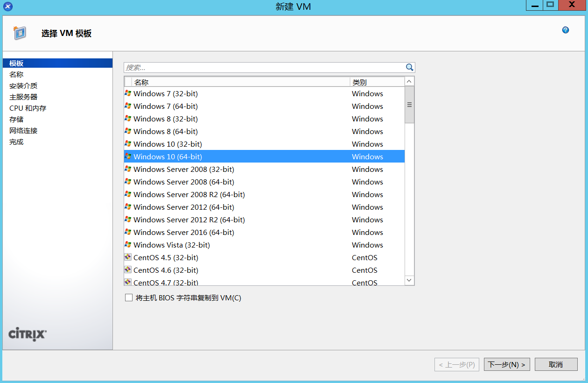Select the Windows Server 2012 (64-bit) template
Viewport: 588px width, 383px height.
point(264,207)
